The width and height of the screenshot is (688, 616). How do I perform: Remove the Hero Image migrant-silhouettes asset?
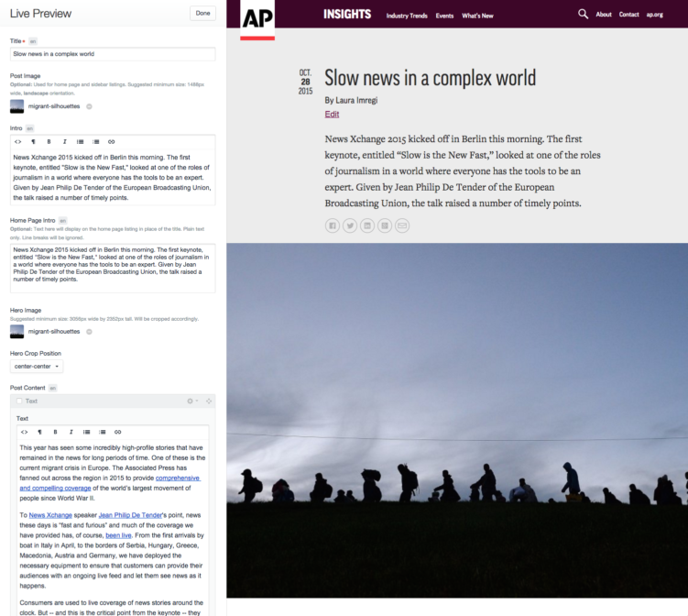click(89, 332)
